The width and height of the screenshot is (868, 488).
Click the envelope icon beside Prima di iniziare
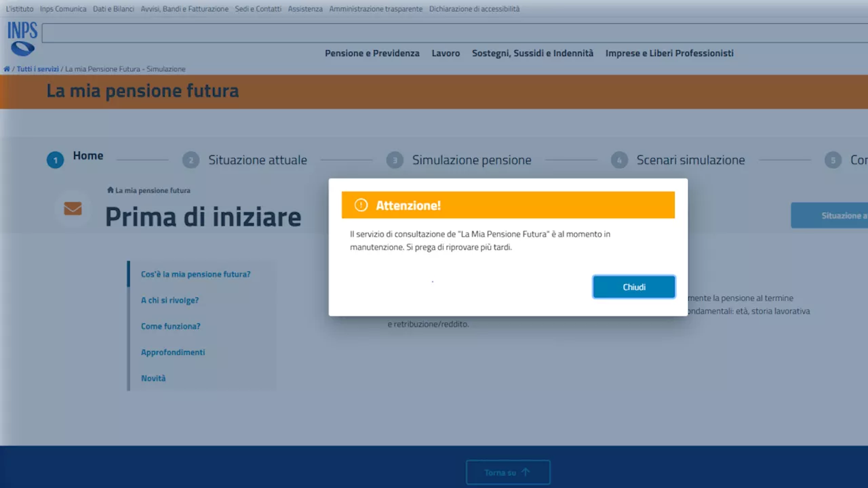73,209
